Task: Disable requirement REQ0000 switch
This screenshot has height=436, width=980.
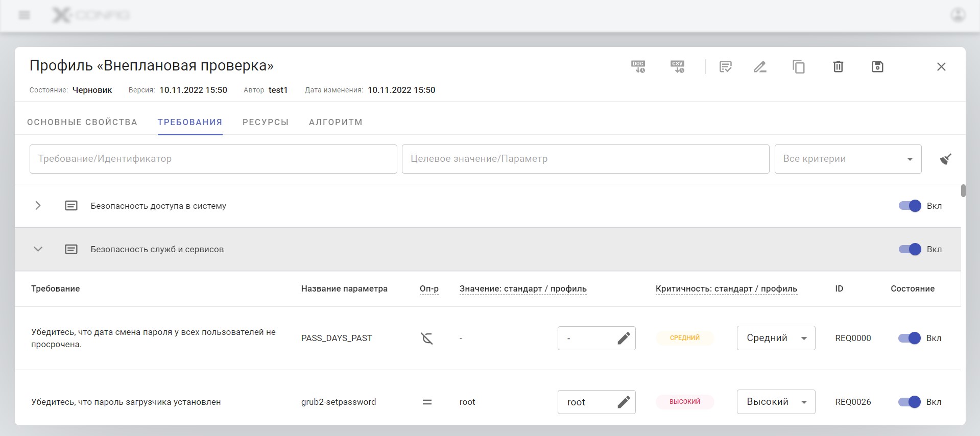Action: point(909,338)
